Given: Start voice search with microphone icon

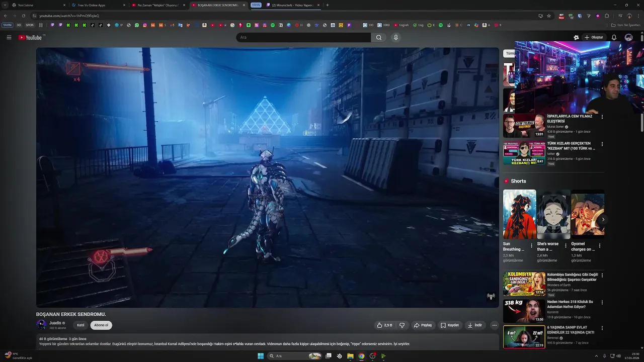Looking at the screenshot, I should pyautogui.click(x=396, y=37).
